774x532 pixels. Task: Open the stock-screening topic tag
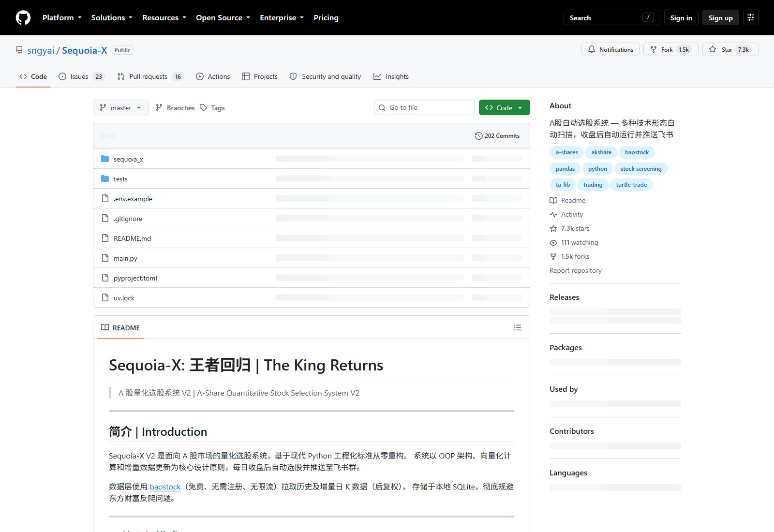[x=641, y=169]
